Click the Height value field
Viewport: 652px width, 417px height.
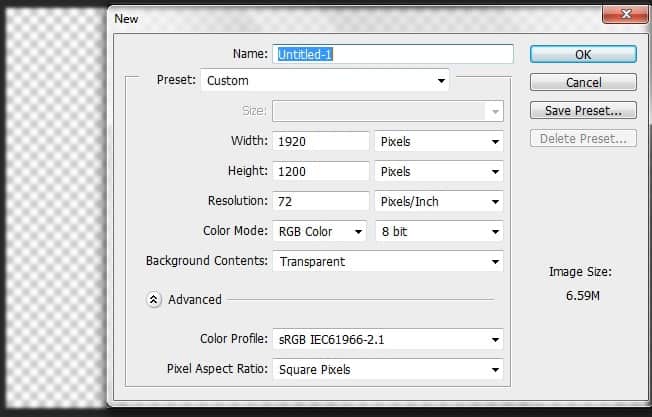[x=321, y=171]
